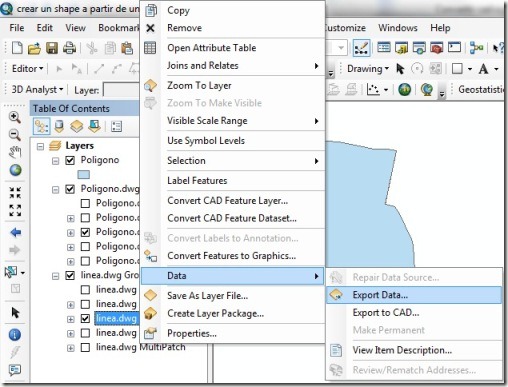List layers by visibility
The width and height of the screenshot is (508, 387).
click(x=77, y=126)
